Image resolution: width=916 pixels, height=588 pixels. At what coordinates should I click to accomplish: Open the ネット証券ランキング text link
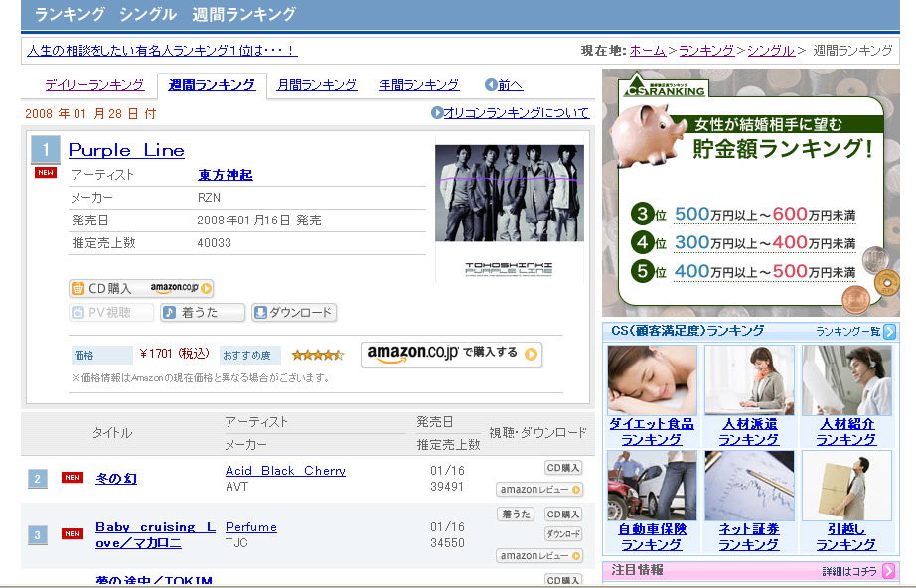point(749,536)
